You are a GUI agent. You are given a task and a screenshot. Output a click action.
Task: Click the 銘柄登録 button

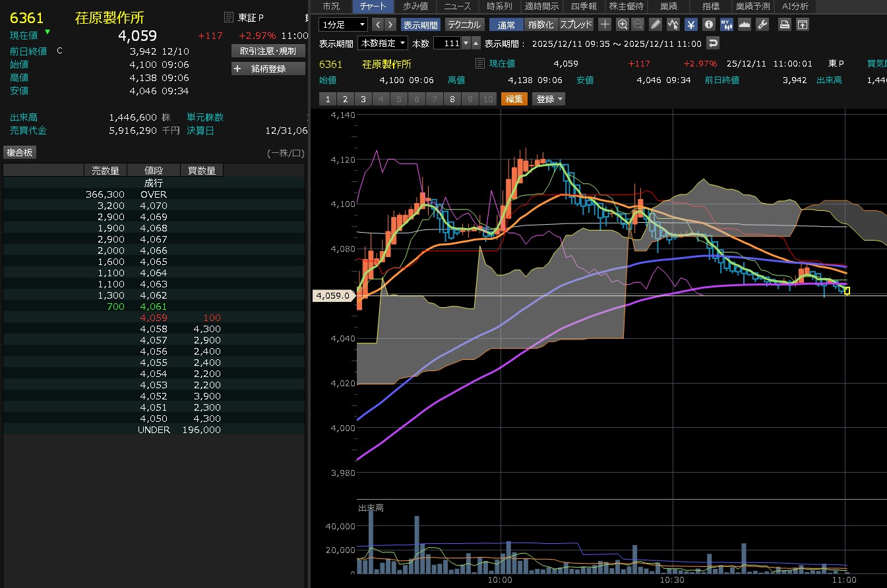(268, 69)
